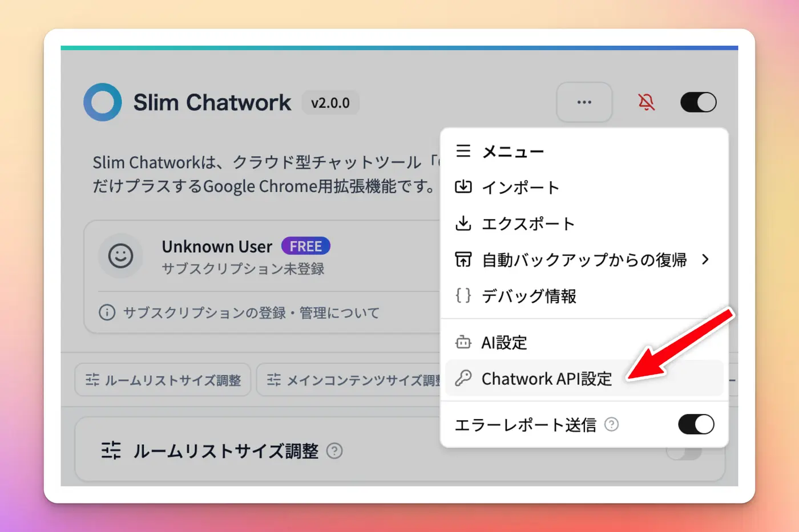
Task: Open AI設定 menu item
Action: click(584, 343)
